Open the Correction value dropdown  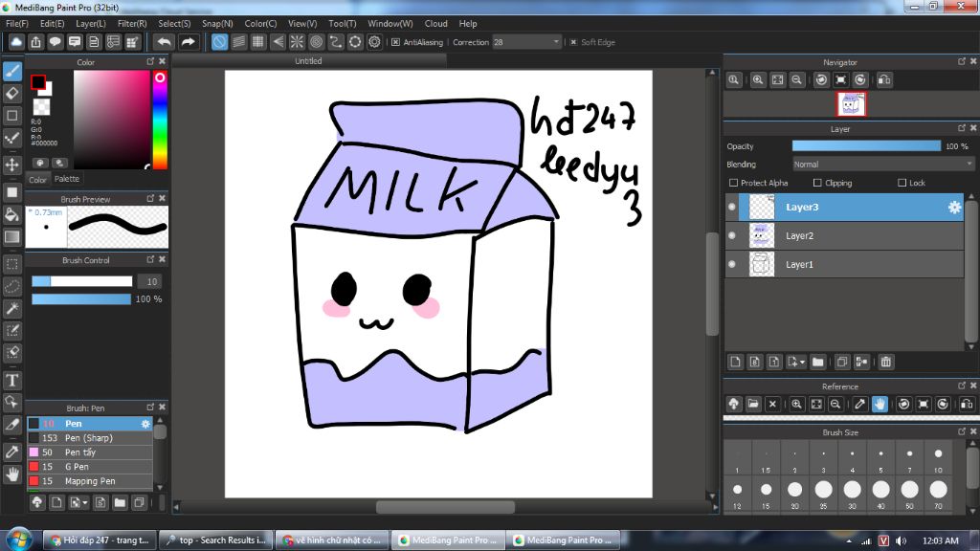[556, 42]
